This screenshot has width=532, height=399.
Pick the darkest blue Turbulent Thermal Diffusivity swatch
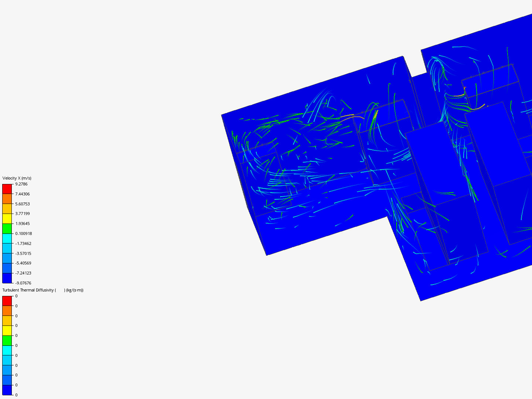tap(7, 390)
